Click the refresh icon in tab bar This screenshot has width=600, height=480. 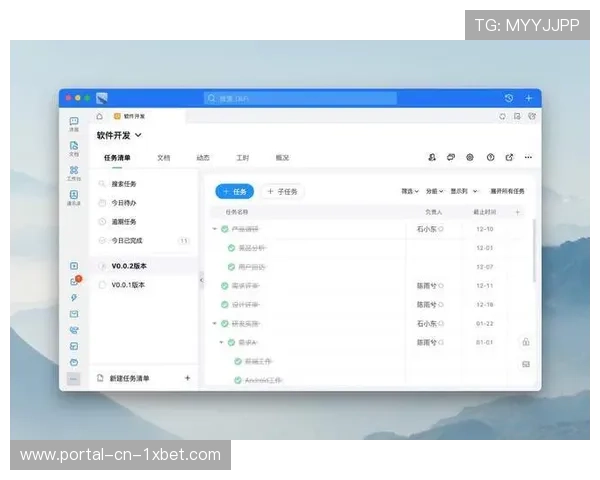[x=502, y=116]
